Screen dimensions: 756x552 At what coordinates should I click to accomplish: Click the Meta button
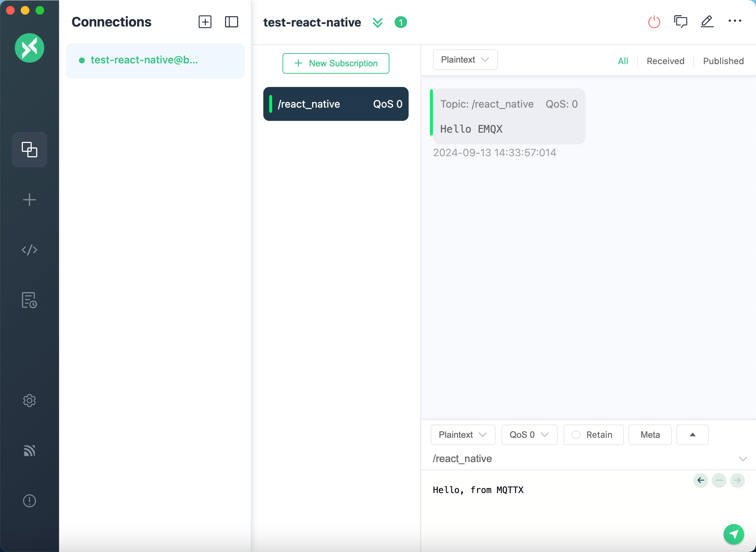tap(649, 435)
